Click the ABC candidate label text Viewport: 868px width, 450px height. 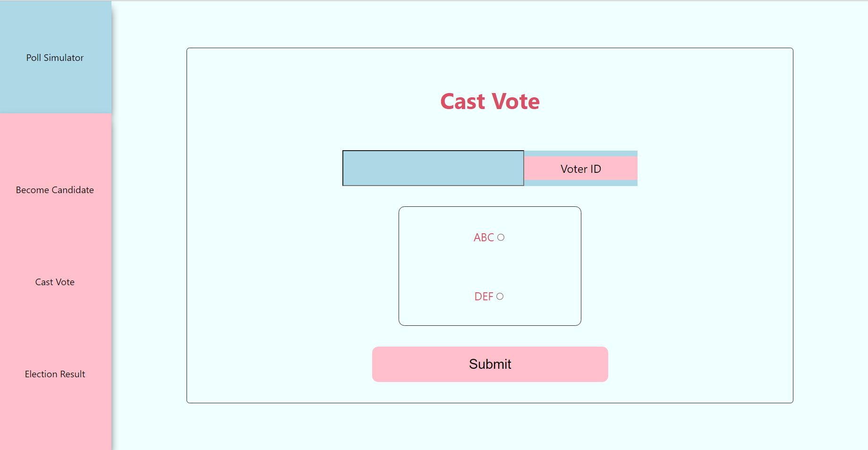pos(483,237)
